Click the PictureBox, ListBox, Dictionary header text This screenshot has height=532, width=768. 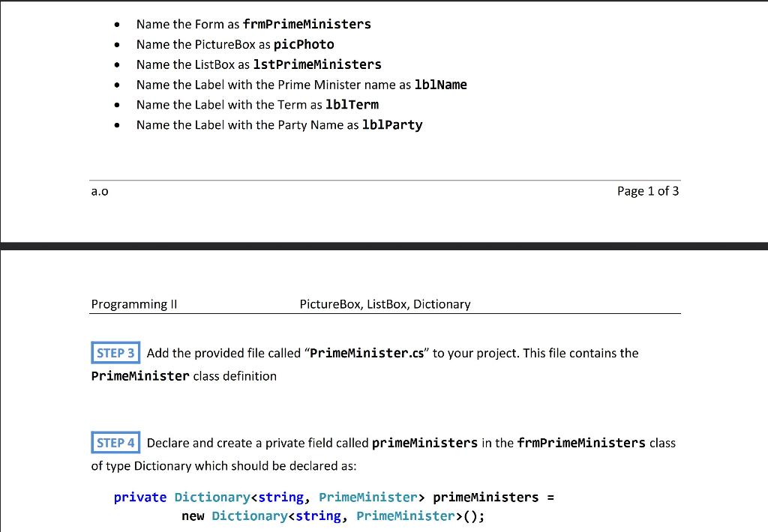click(384, 304)
